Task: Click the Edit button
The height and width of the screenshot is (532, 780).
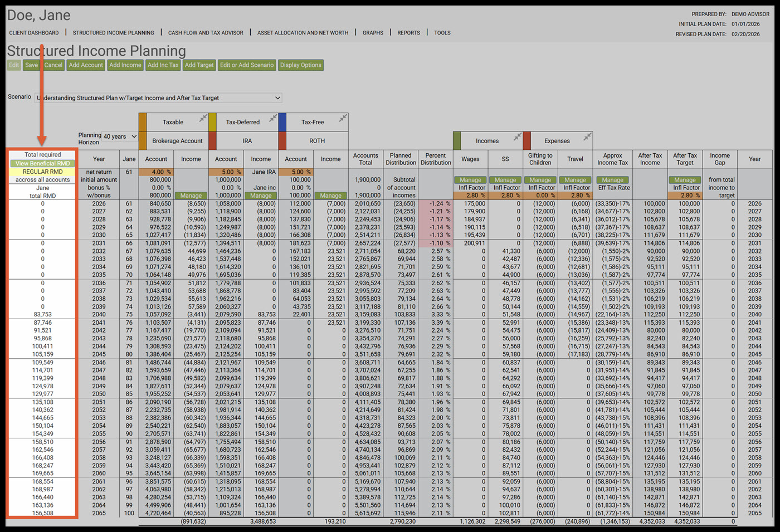Action: [14, 65]
